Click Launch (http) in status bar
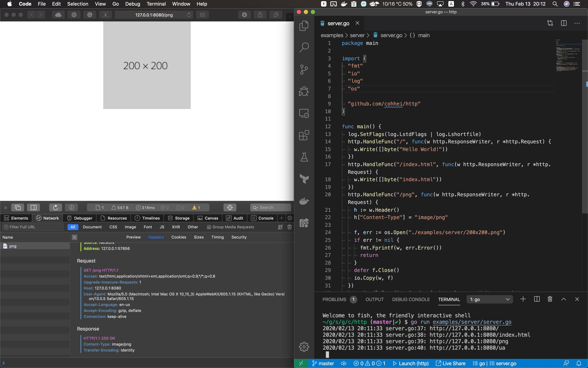588x368 pixels. (x=411, y=363)
